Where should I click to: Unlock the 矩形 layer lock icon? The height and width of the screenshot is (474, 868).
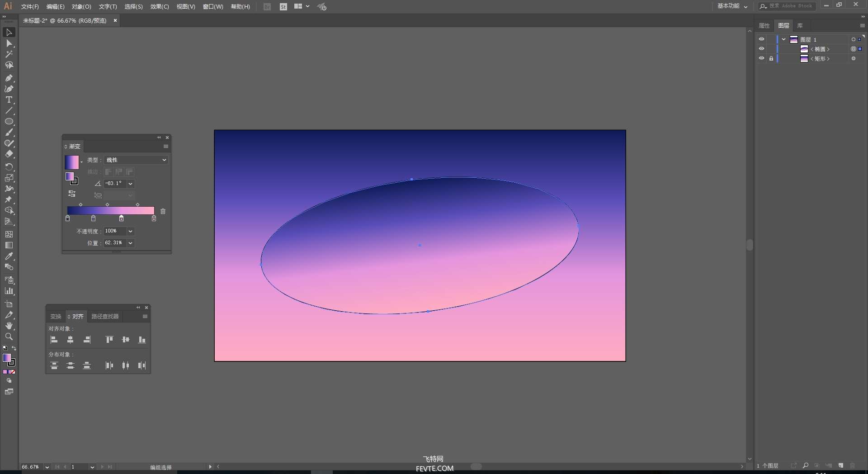(771, 58)
